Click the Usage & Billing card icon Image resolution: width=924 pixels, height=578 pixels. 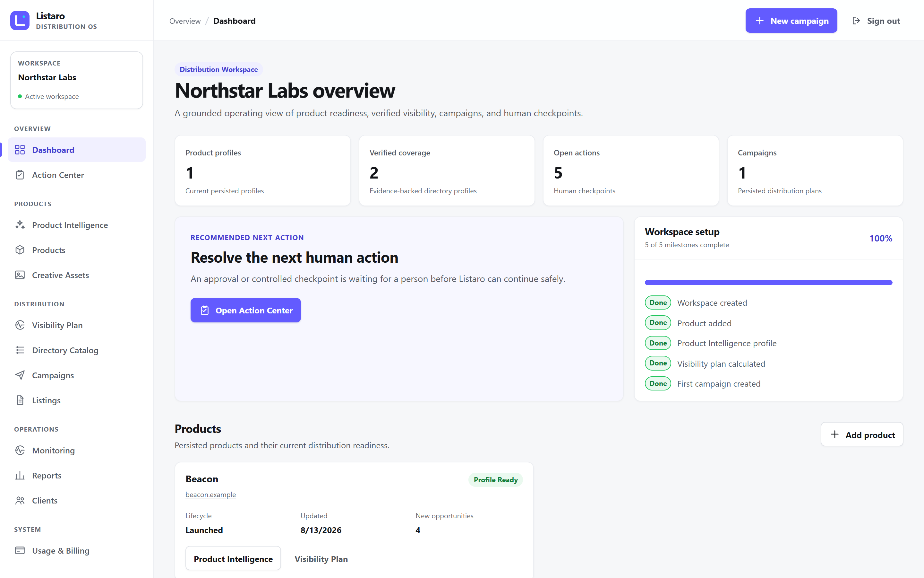[x=20, y=550]
